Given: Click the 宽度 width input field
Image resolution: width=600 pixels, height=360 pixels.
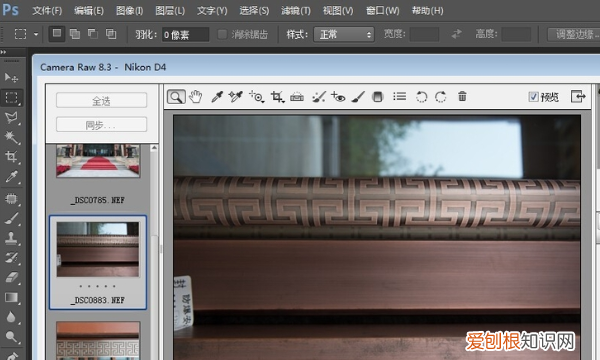Looking at the screenshot, I should tap(424, 34).
